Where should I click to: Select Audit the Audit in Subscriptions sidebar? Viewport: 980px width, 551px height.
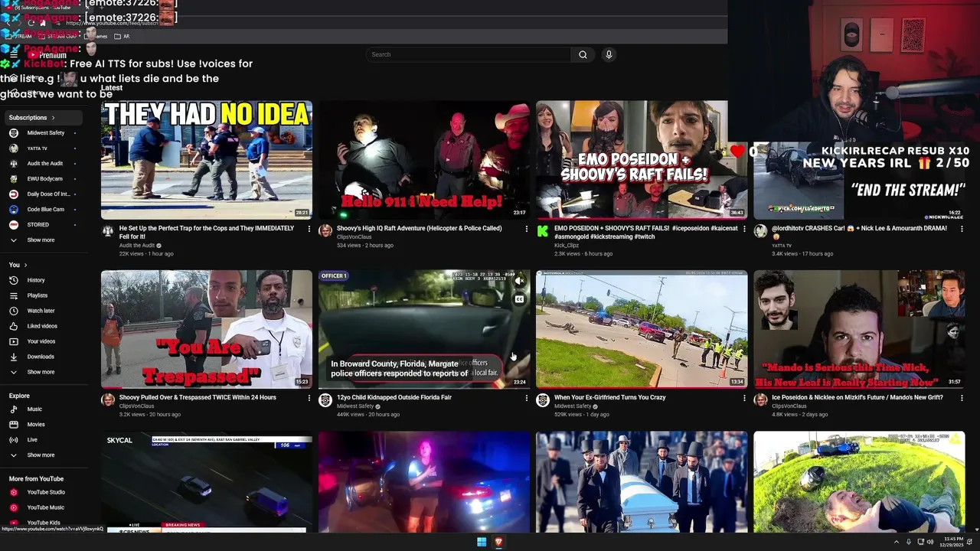pyautogui.click(x=44, y=164)
